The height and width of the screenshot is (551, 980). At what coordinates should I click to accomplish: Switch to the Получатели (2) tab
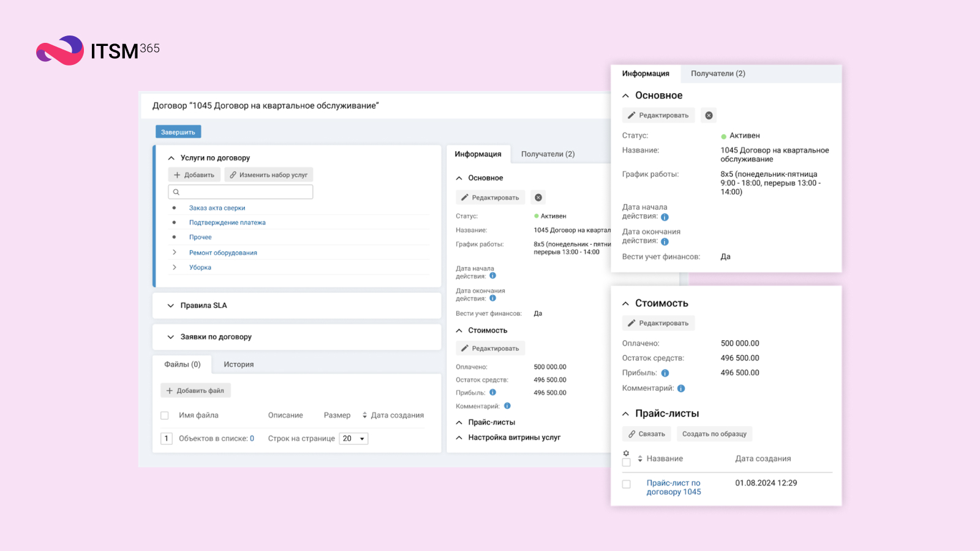[x=717, y=73]
